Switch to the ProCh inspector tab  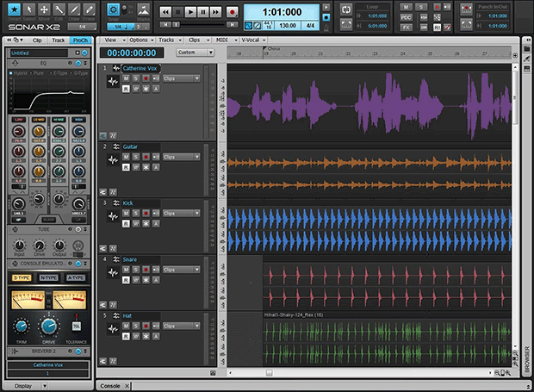(x=80, y=40)
